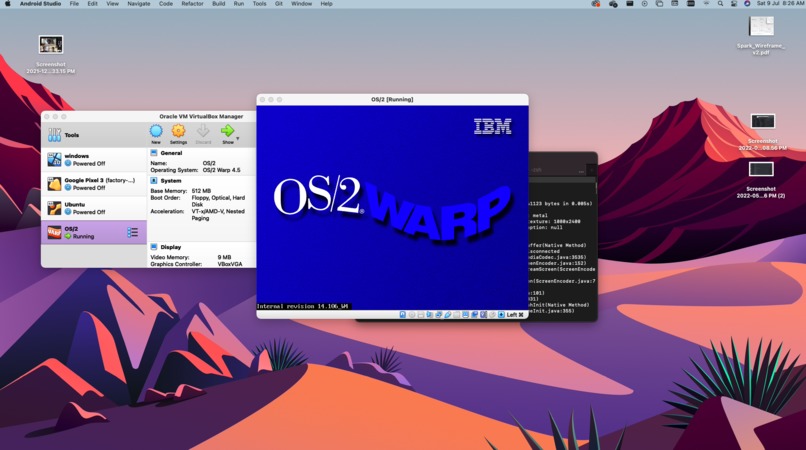This screenshot has height=450, width=806.
Task: Click display indicator in VM status bar
Action: point(465,314)
